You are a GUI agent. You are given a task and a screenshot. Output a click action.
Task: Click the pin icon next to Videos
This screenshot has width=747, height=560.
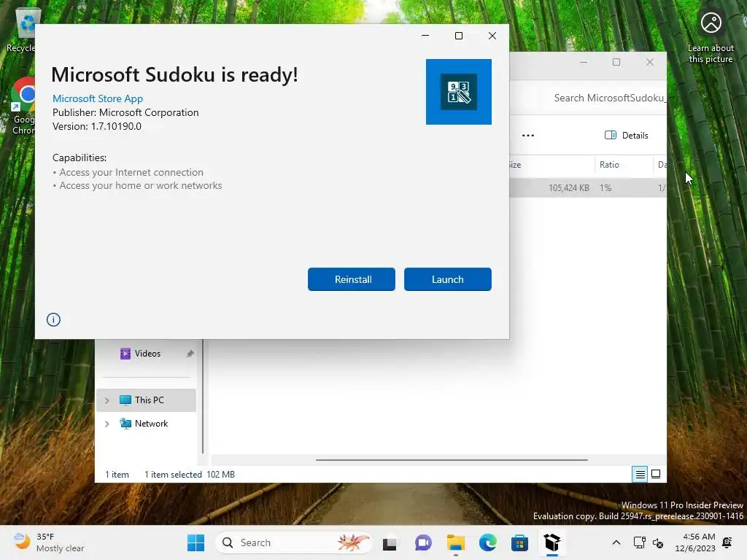(190, 354)
